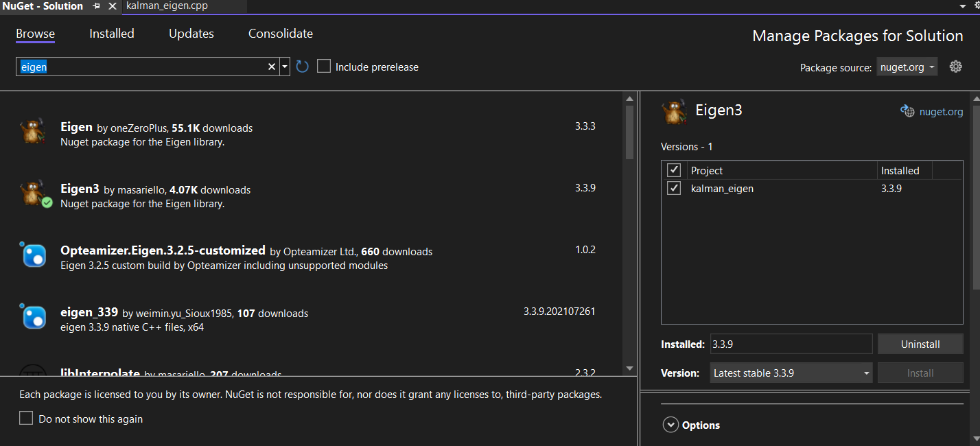Click the eigen_339 package icon
Screen dimensions: 980x446
[33, 316]
